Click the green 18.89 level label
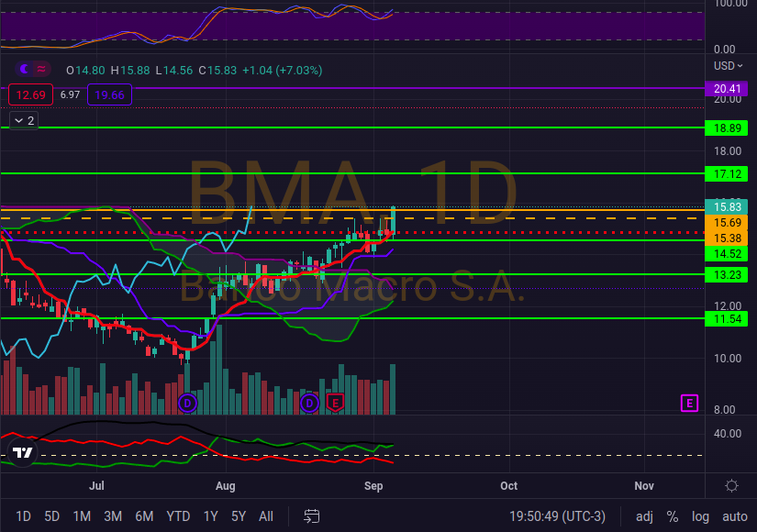This screenshot has width=757, height=532. click(727, 127)
